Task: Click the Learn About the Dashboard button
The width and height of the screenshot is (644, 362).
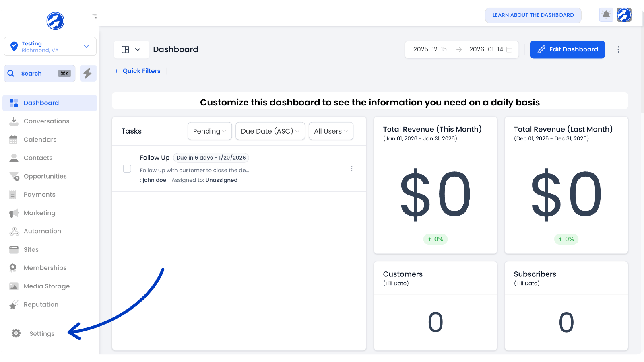Action: (533, 15)
